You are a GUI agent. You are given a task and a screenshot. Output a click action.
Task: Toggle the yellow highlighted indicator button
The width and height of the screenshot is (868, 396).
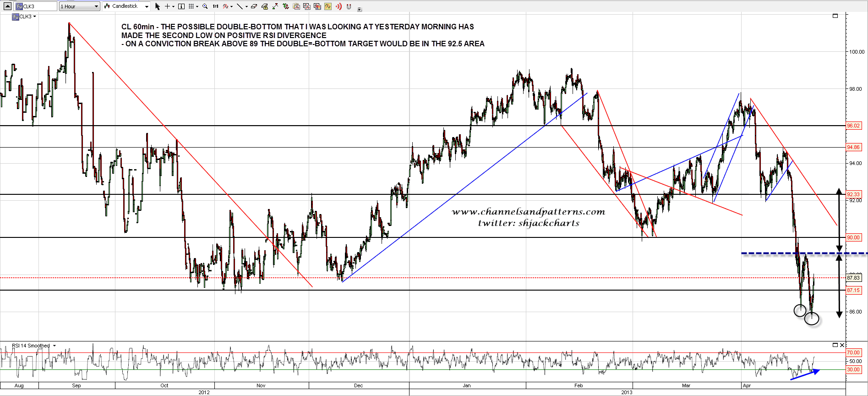(x=328, y=6)
